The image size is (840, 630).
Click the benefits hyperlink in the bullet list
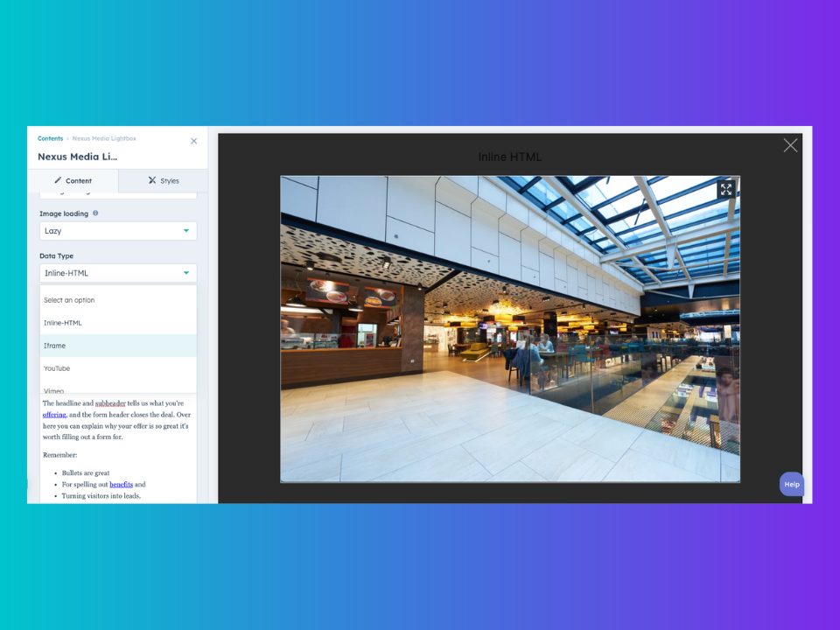point(121,484)
